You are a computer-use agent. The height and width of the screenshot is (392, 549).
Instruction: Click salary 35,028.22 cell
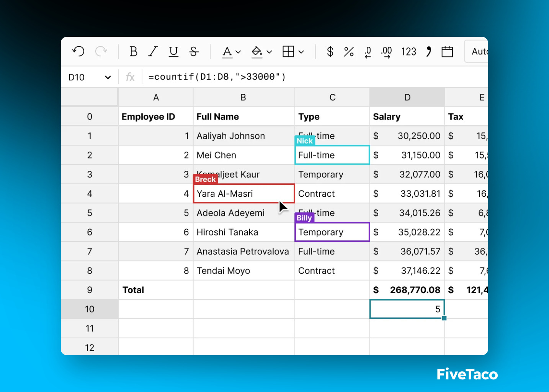(407, 232)
